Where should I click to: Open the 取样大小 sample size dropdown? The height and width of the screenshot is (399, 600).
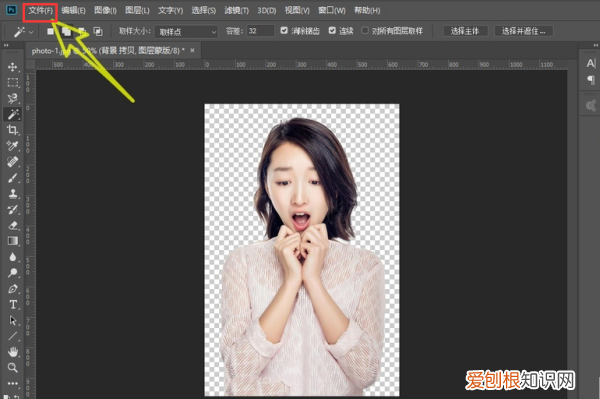(x=186, y=32)
